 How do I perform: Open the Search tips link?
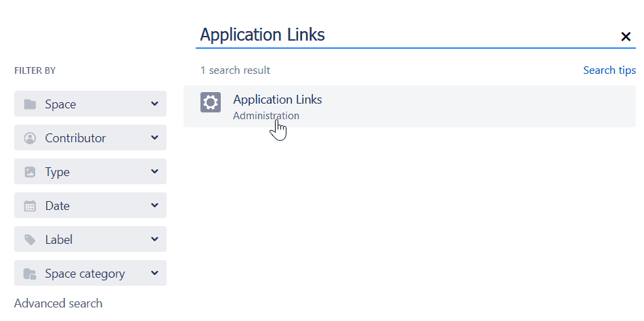pos(609,70)
